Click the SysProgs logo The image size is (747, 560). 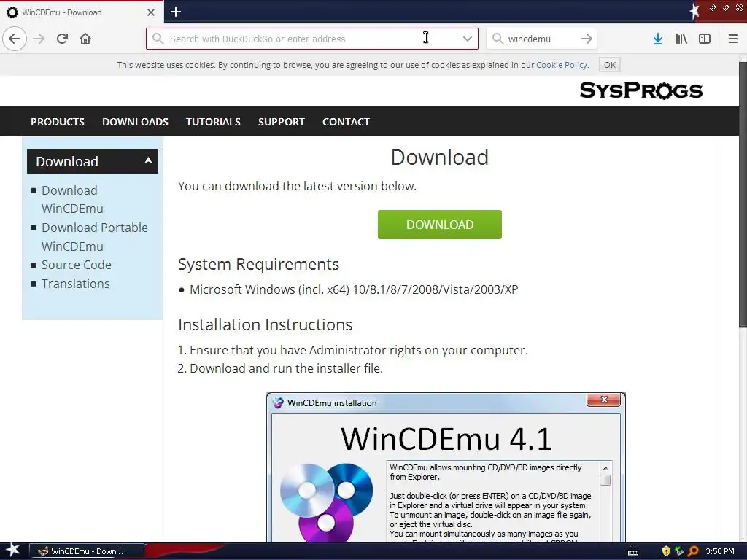coord(640,90)
